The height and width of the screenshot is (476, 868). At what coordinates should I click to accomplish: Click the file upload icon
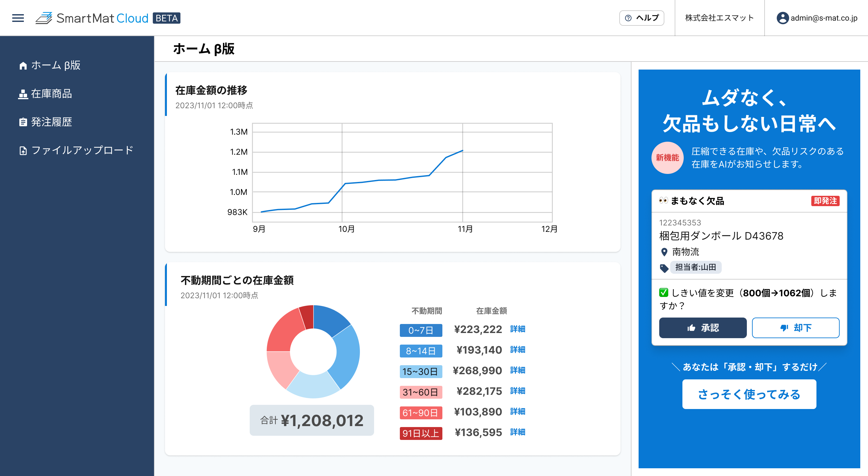(x=23, y=151)
